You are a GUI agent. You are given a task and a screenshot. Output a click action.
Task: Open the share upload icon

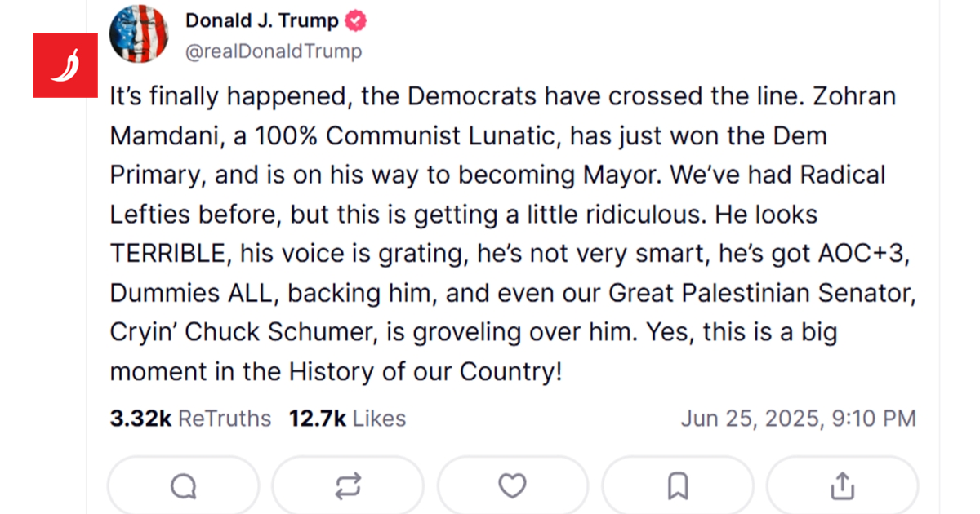tap(842, 487)
